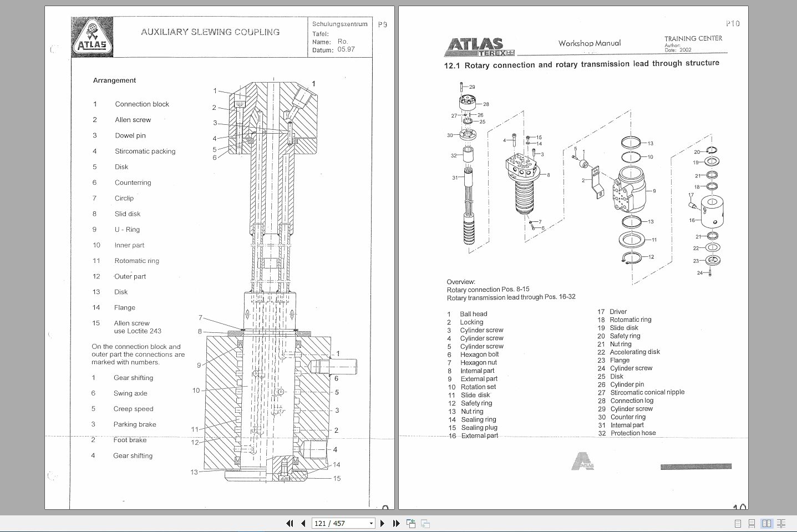The height and width of the screenshot is (532, 797).
Task: Go forward to the next view
Action: [x=425, y=523]
